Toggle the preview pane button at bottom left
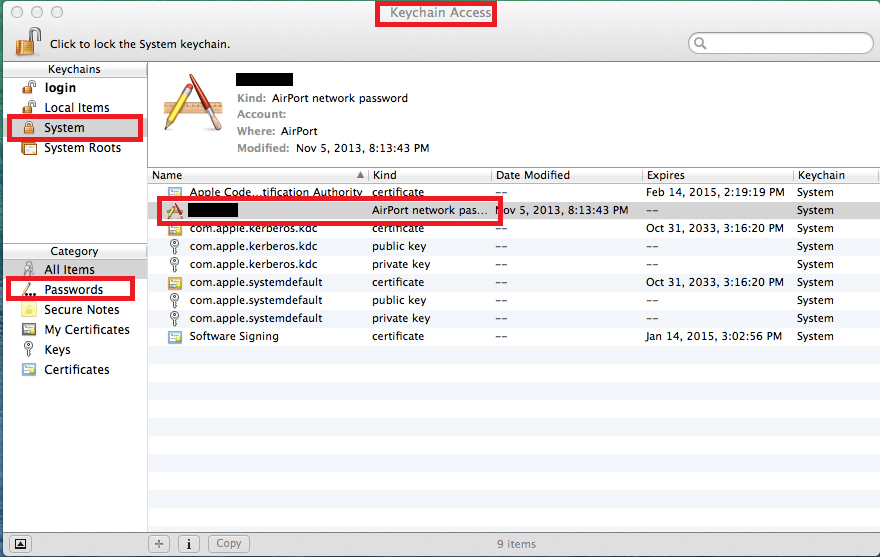The width and height of the screenshot is (880, 557). (20, 544)
